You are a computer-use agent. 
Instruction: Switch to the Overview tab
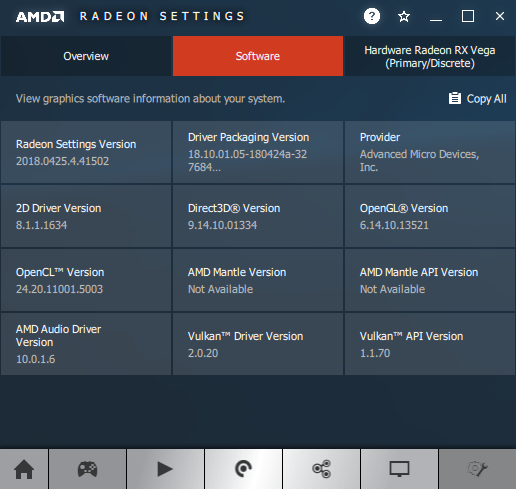[x=86, y=56]
